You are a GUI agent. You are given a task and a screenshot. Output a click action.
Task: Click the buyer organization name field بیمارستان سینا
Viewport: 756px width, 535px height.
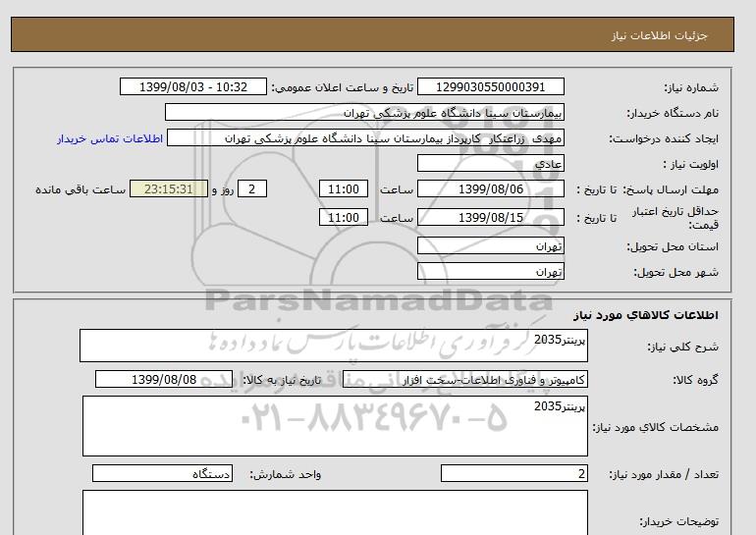(x=364, y=112)
